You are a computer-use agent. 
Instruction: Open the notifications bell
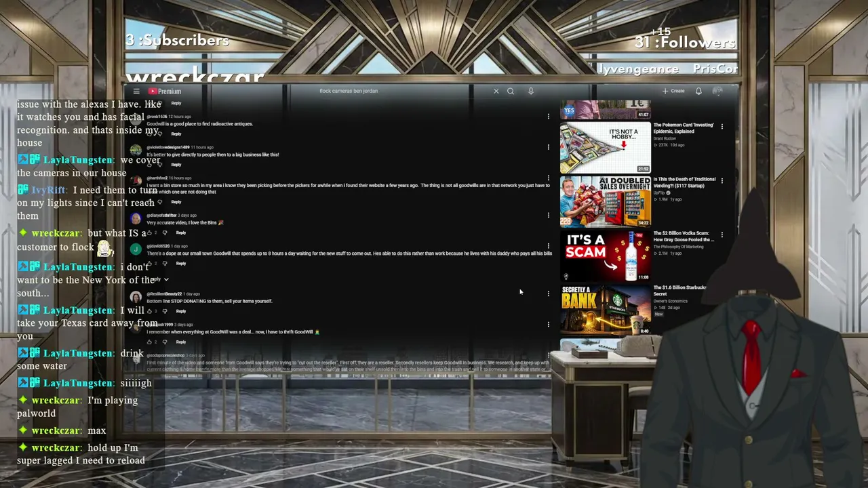(698, 91)
